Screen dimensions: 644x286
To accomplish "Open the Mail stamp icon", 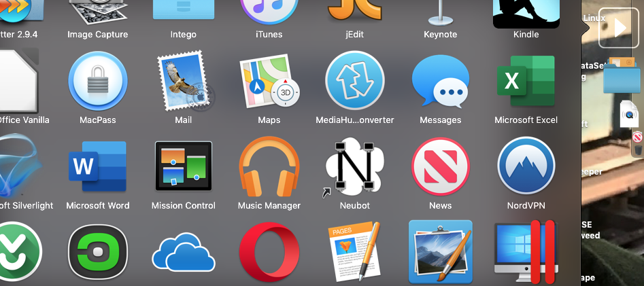I will pyautogui.click(x=186, y=81).
